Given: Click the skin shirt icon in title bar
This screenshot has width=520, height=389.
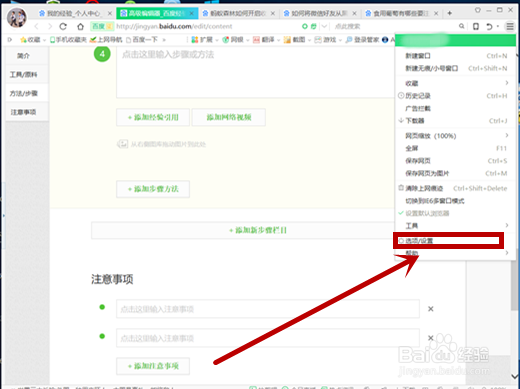Looking at the screenshot, I should tap(478, 10).
